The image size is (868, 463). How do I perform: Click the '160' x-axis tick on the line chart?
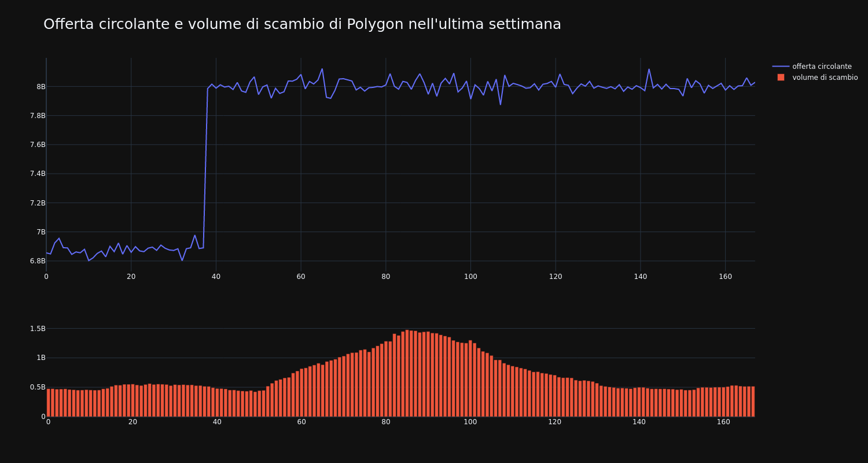[x=725, y=277]
